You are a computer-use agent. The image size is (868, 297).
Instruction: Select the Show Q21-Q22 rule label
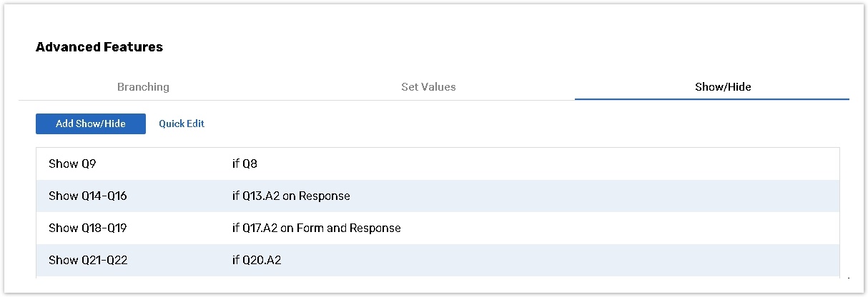coord(88,260)
